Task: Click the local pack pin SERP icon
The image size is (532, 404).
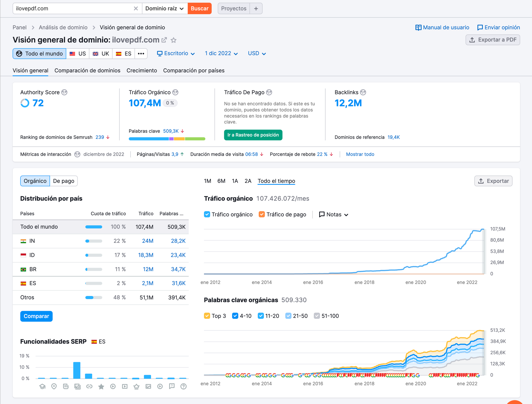Action: 54,386
